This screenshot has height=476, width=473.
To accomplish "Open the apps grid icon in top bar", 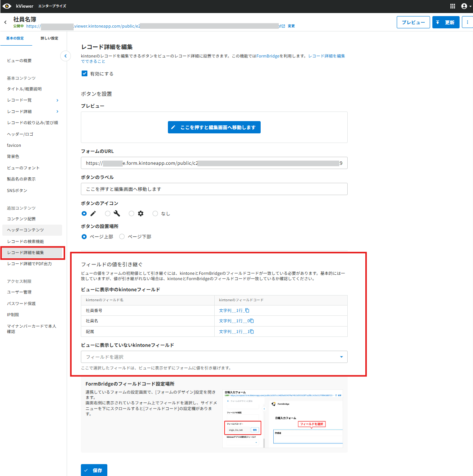I will (453, 6).
